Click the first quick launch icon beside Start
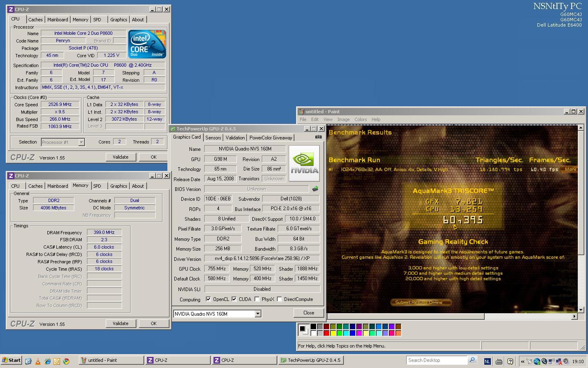 (28, 361)
